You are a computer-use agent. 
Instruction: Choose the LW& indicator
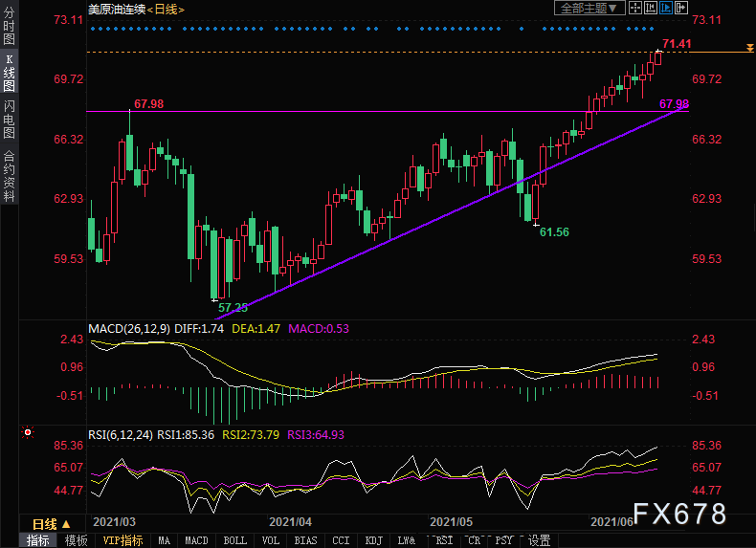(406, 540)
